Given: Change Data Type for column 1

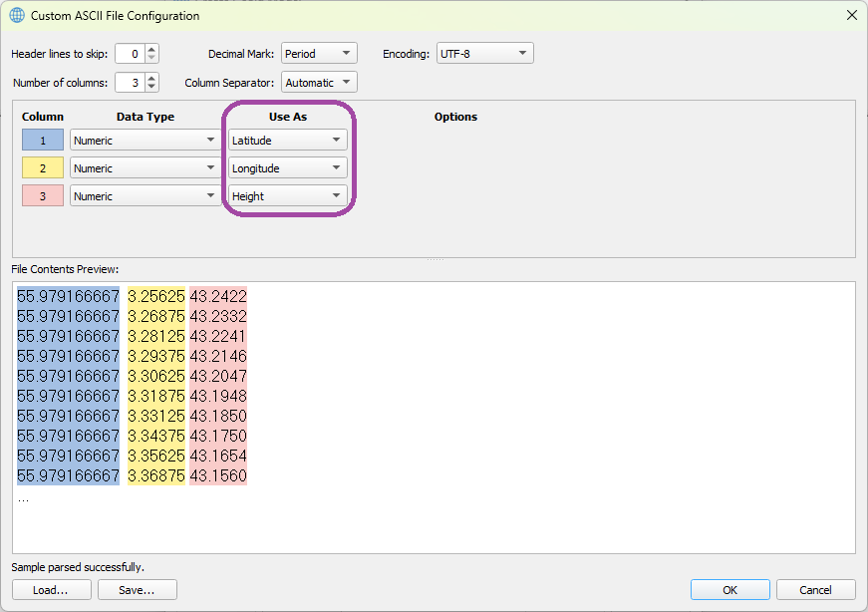Looking at the screenshot, I should click(x=145, y=141).
